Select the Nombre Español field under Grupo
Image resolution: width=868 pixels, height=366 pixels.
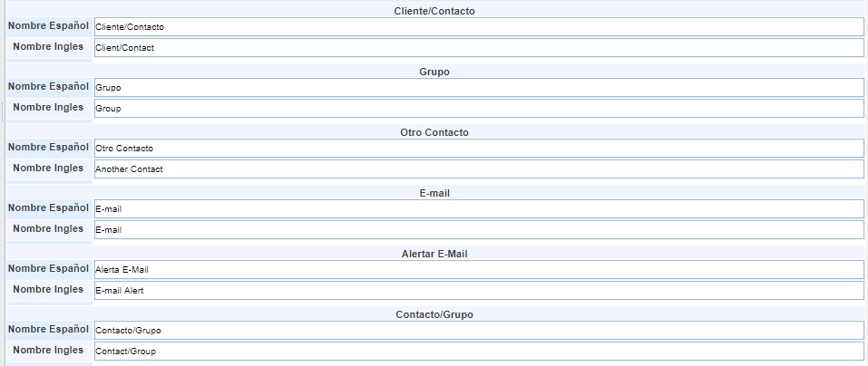click(x=478, y=88)
